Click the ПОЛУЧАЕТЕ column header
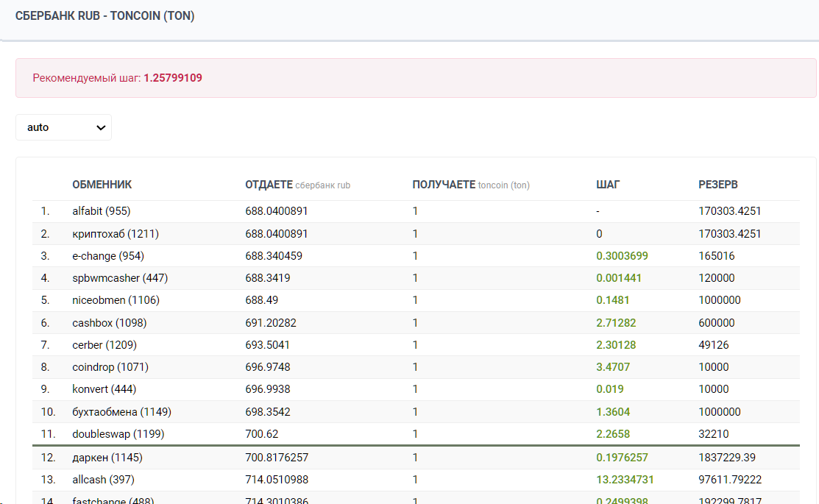Screen dimensions: 819x504 coord(444,185)
